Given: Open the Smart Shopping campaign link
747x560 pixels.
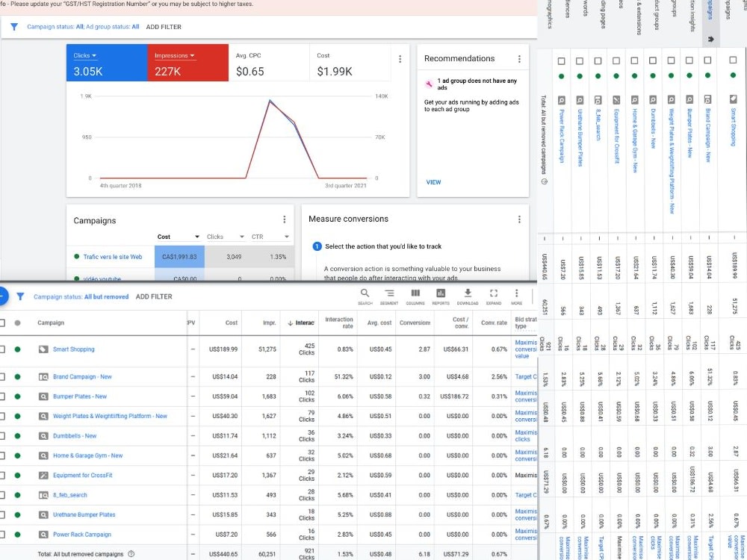Looking at the screenshot, I should tap(73, 349).
